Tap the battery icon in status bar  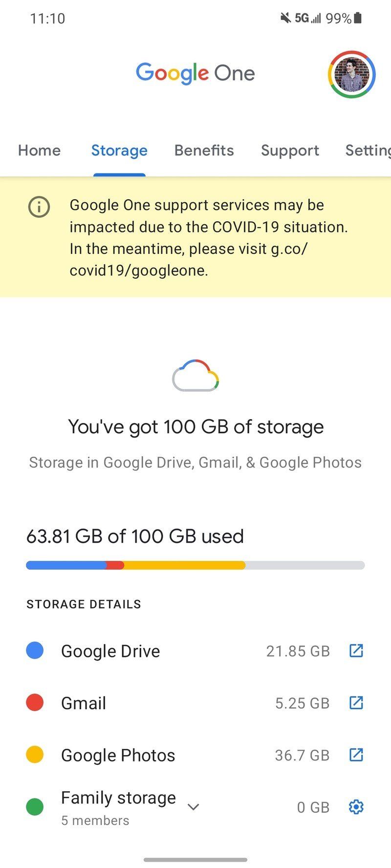tap(358, 19)
